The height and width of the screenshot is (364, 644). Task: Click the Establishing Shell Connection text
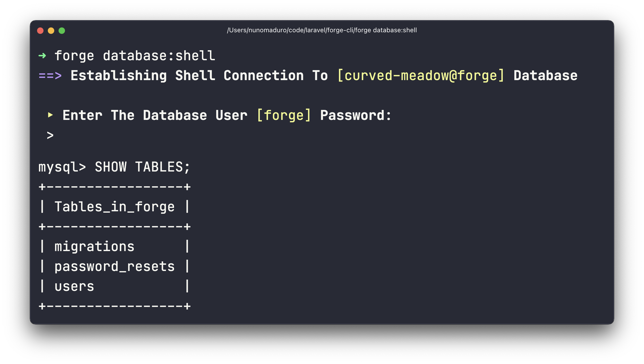tap(187, 76)
